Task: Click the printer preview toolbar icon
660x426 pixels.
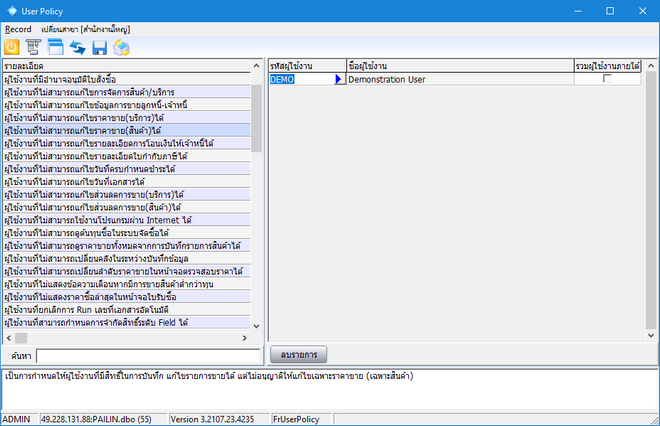Action: 121,47
